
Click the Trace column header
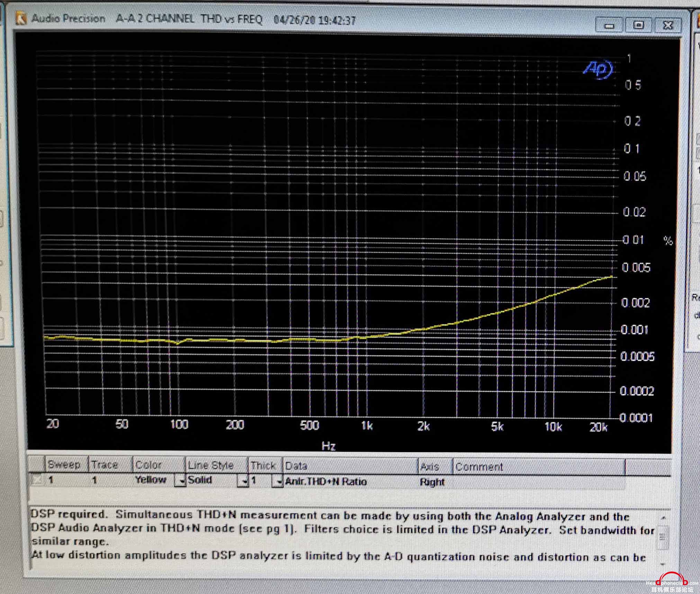pos(111,465)
